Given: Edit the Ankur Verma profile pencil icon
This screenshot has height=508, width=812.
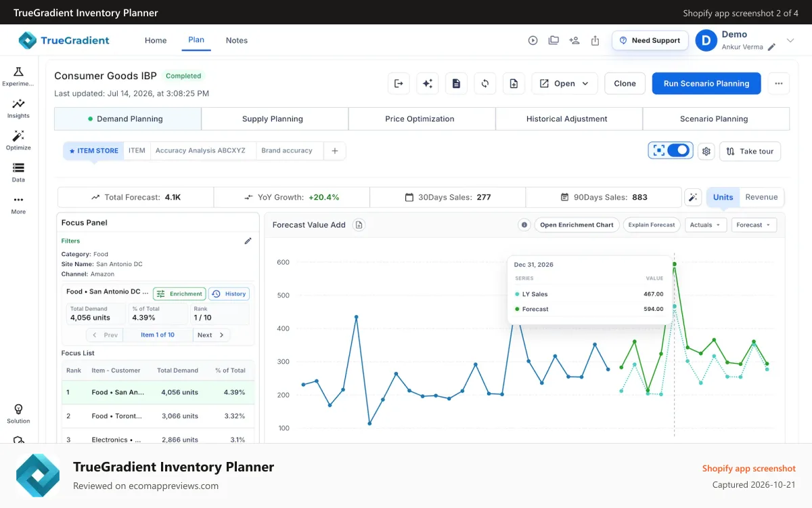Looking at the screenshot, I should [771, 47].
